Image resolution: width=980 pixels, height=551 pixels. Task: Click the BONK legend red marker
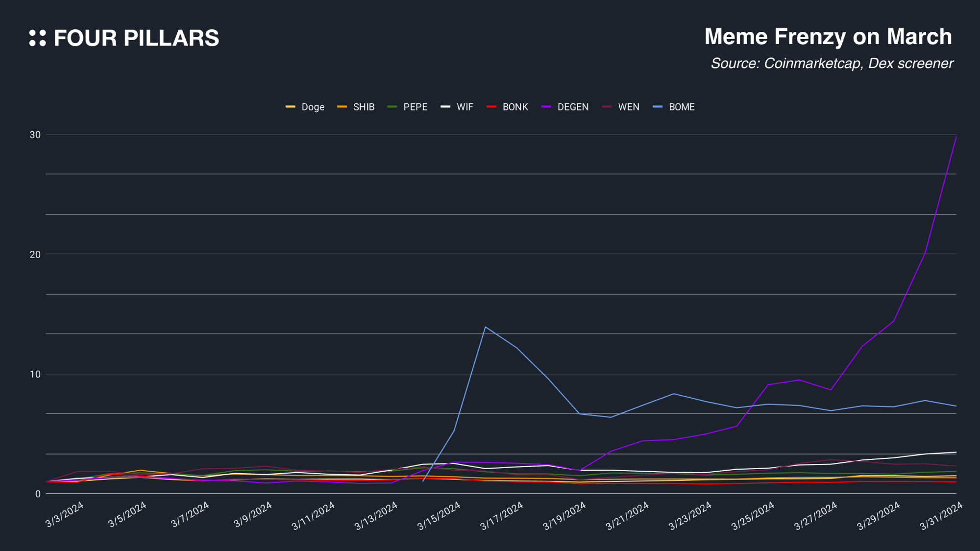491,107
